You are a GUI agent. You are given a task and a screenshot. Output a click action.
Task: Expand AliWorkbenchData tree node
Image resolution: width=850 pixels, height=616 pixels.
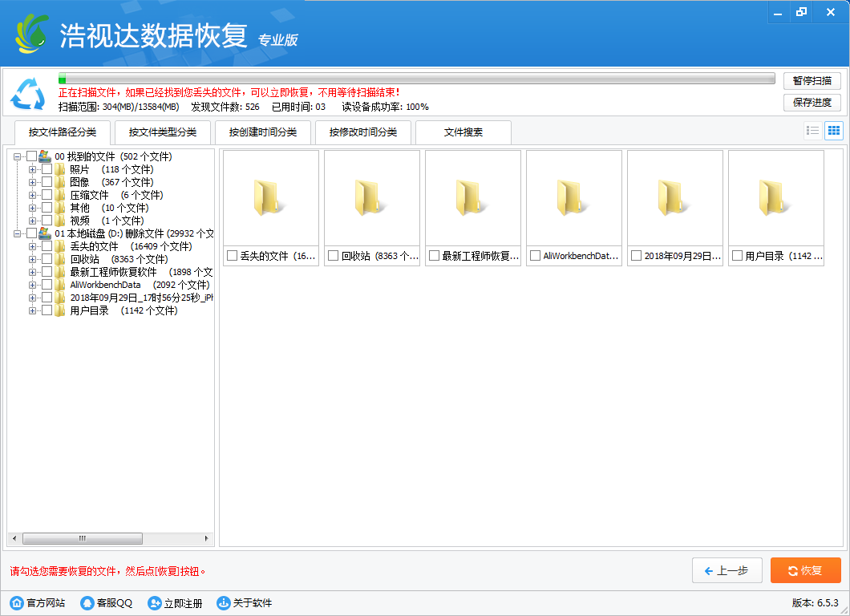33,285
